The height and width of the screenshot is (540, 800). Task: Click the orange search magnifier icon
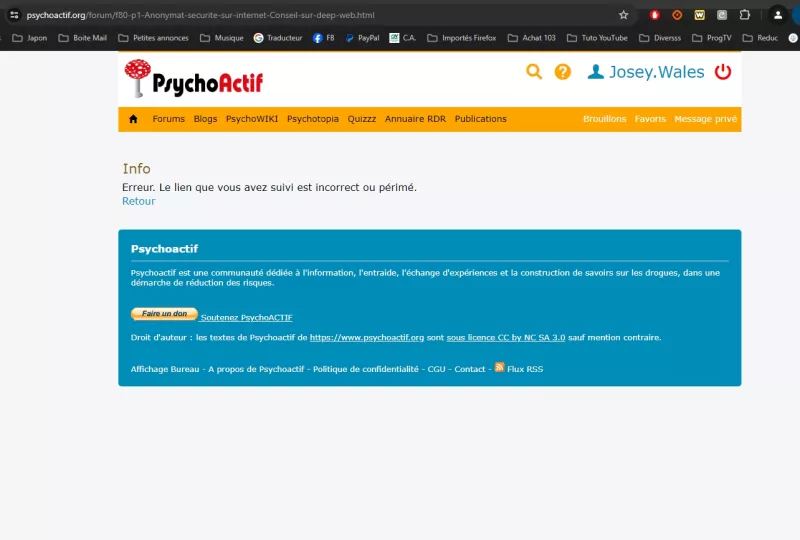click(534, 71)
